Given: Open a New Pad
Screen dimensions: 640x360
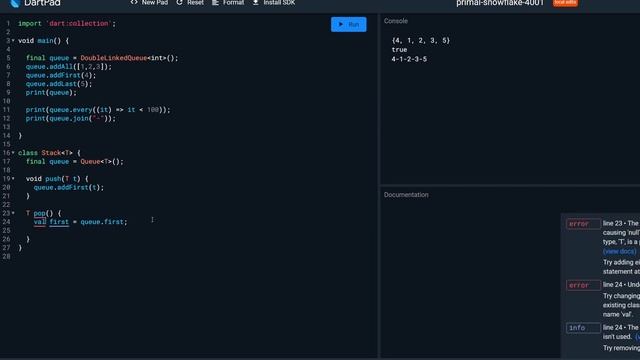Looking at the screenshot, I should pyautogui.click(x=149, y=2).
